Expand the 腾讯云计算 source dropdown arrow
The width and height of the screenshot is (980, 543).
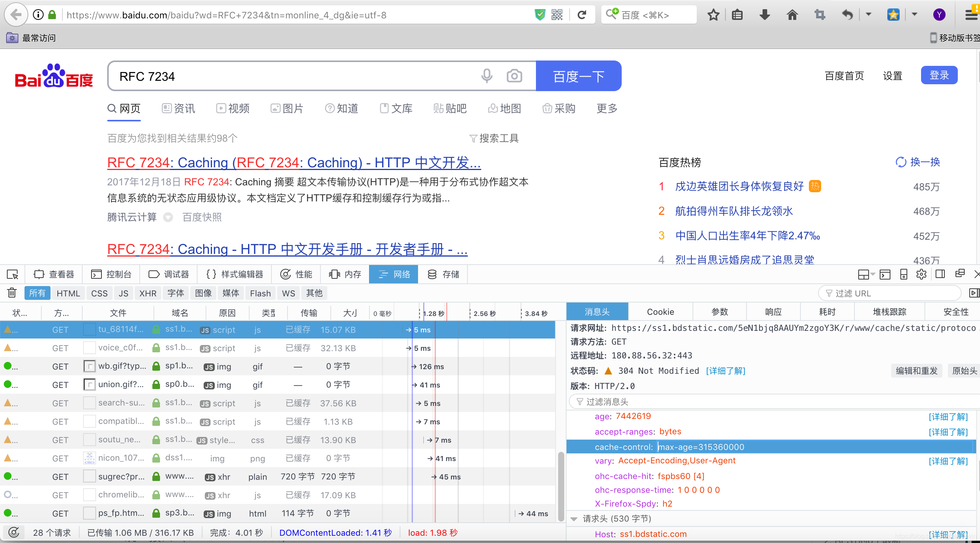[x=168, y=218]
